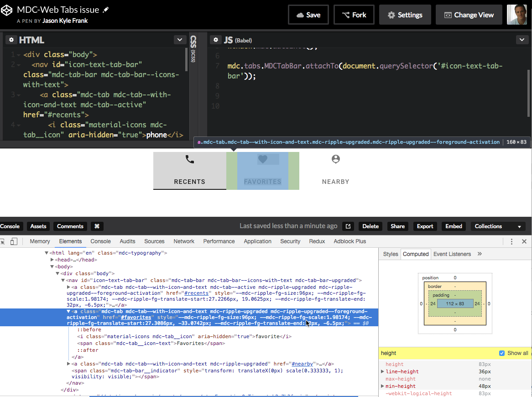This screenshot has height=397, width=532.
Task: Open keyboard shortcuts via the command icon
Action: (96, 226)
